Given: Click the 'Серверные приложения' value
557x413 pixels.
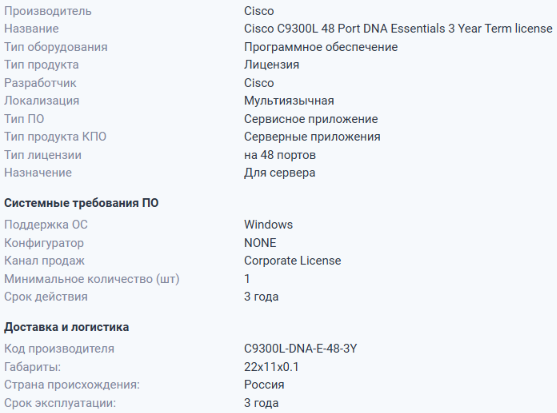Looking at the screenshot, I should (x=312, y=137).
